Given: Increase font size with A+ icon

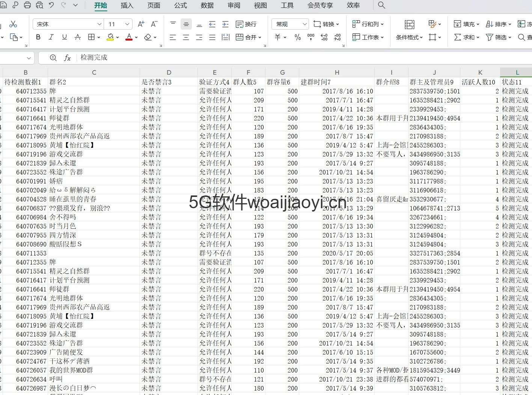Looking at the screenshot, I should point(141,24).
